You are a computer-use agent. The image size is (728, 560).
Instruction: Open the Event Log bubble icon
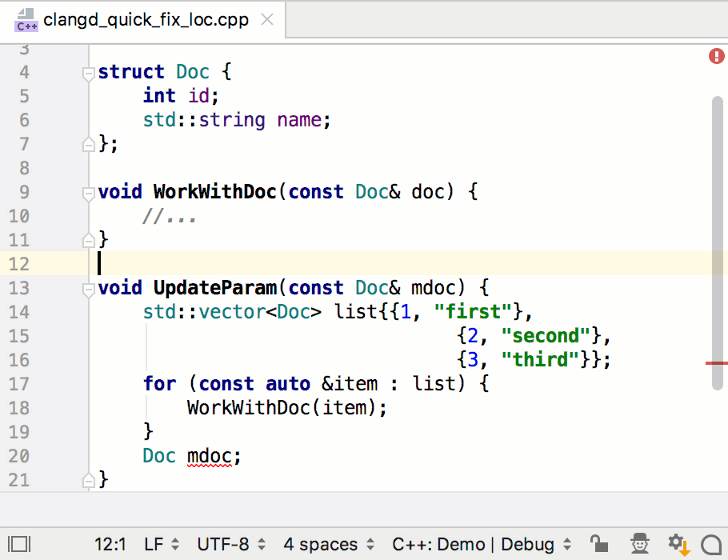pos(710,543)
